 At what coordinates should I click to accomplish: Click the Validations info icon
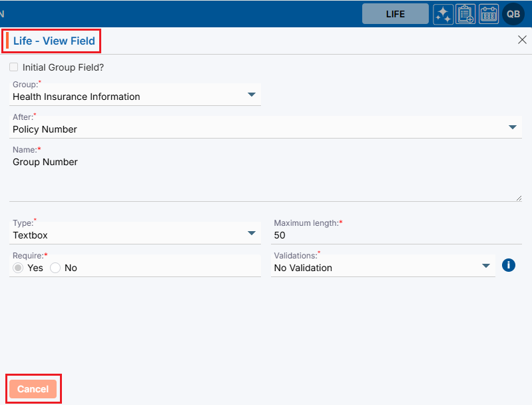click(509, 265)
